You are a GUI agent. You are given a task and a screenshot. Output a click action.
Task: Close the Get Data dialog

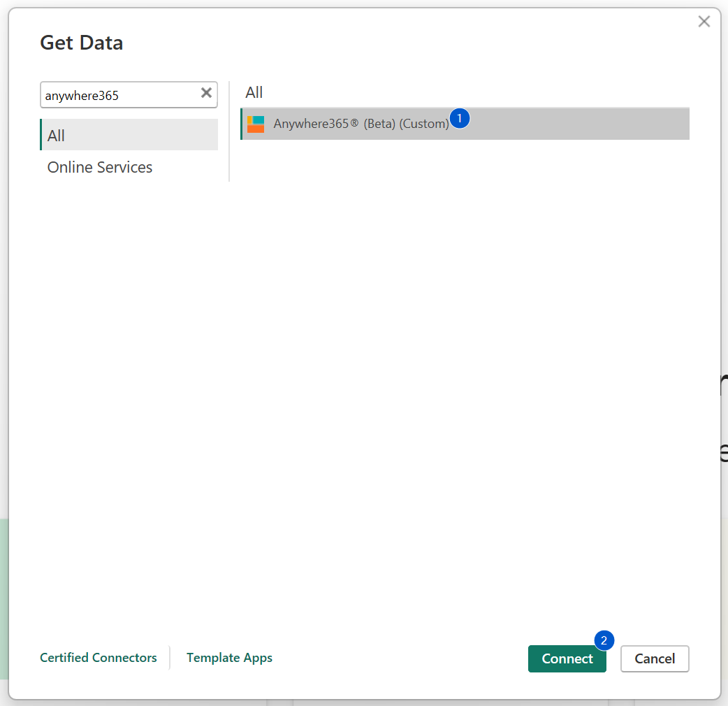click(x=704, y=22)
